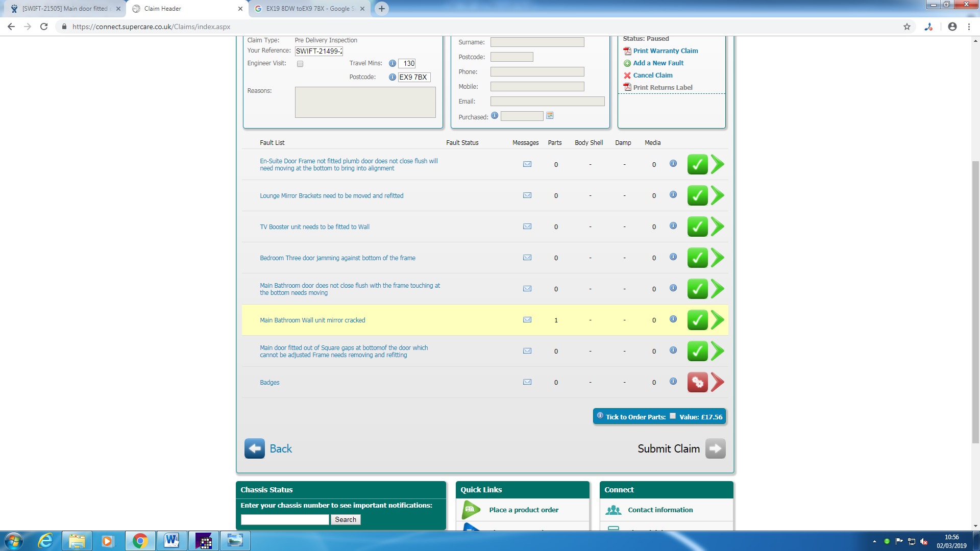Open messages envelope for Lounge Mirror Brackets fault
980x551 pixels.
(527, 195)
